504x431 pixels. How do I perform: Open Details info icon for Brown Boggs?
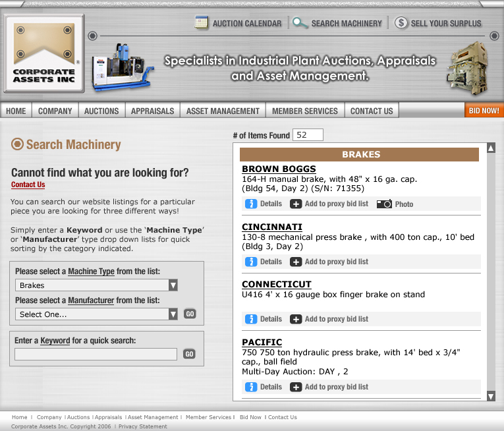click(x=251, y=204)
